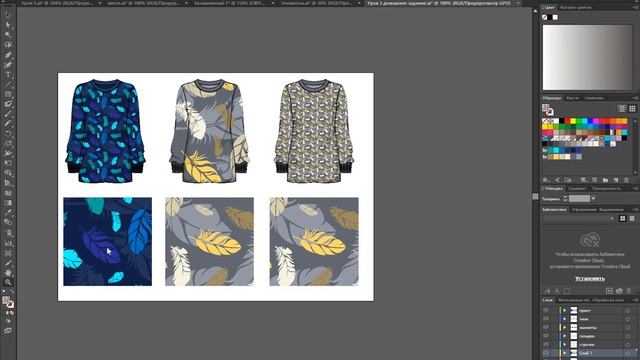The width and height of the screenshot is (640, 360).
Task: Select the Слой 1 layer row
Action: pyautogui.click(x=589, y=353)
